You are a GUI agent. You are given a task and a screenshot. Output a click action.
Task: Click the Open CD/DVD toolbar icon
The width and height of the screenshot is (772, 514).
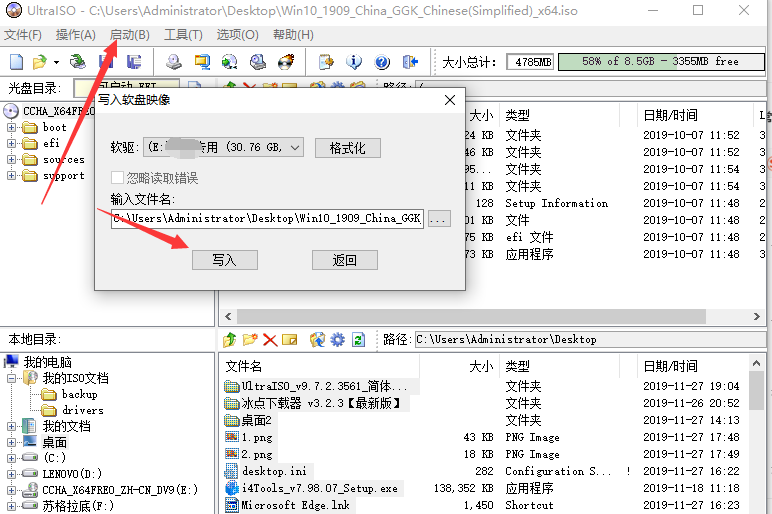pos(78,62)
